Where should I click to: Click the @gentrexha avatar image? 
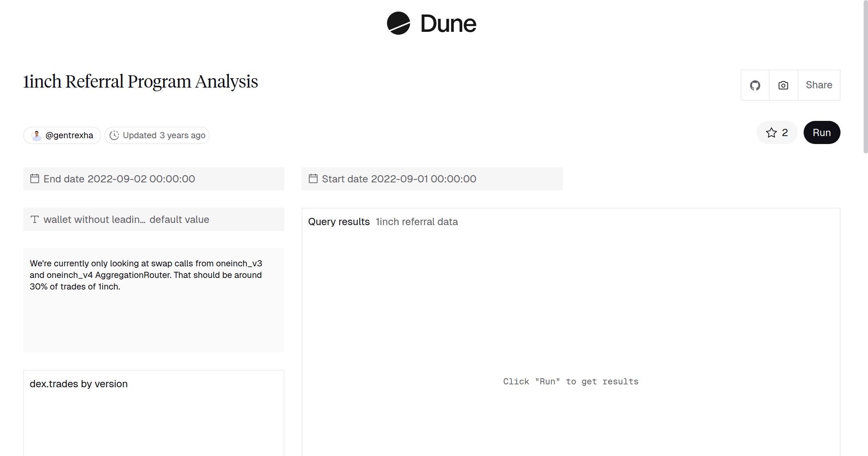(37, 135)
